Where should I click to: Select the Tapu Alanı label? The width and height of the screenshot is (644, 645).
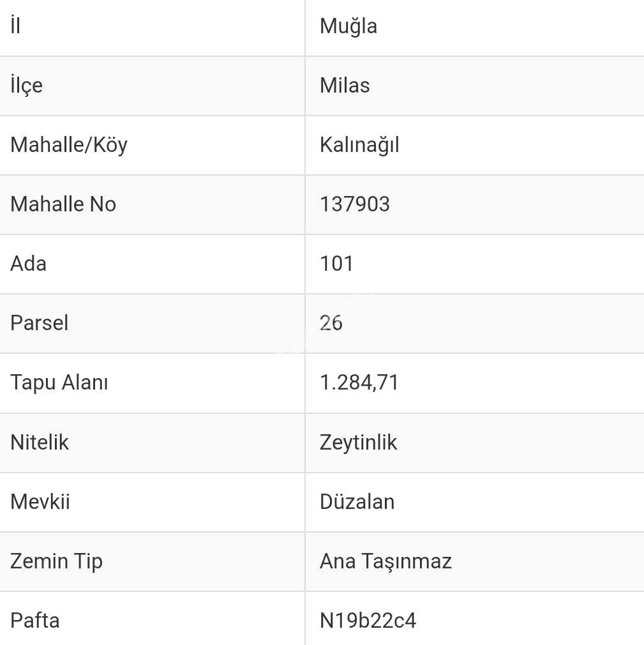(x=59, y=383)
